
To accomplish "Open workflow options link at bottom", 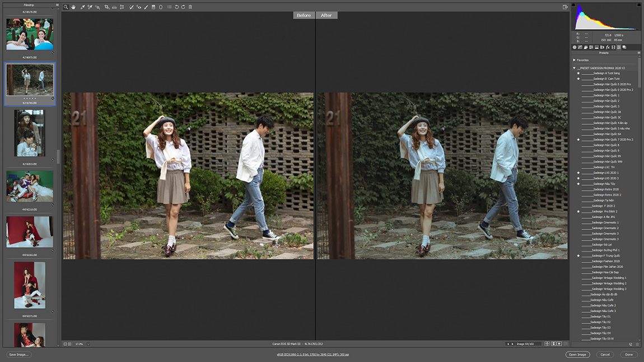I will pos(312,355).
